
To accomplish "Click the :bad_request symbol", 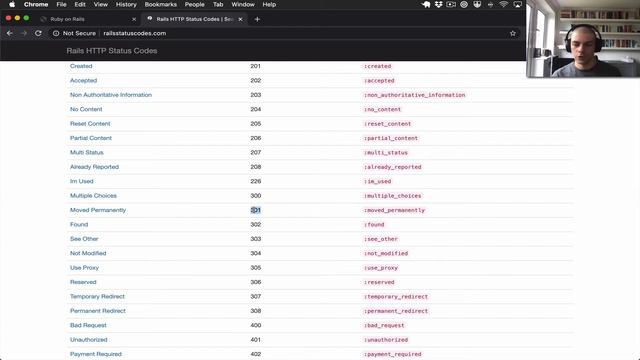I will [x=384, y=325].
